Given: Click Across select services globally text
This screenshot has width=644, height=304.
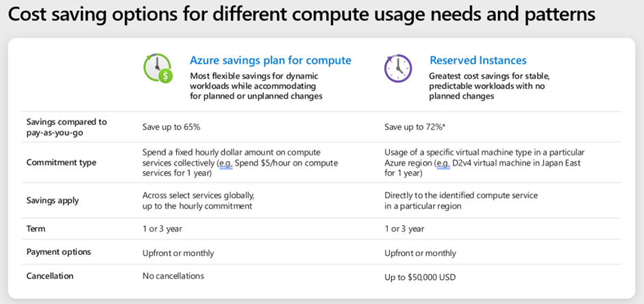Looking at the screenshot, I should click(201, 196).
